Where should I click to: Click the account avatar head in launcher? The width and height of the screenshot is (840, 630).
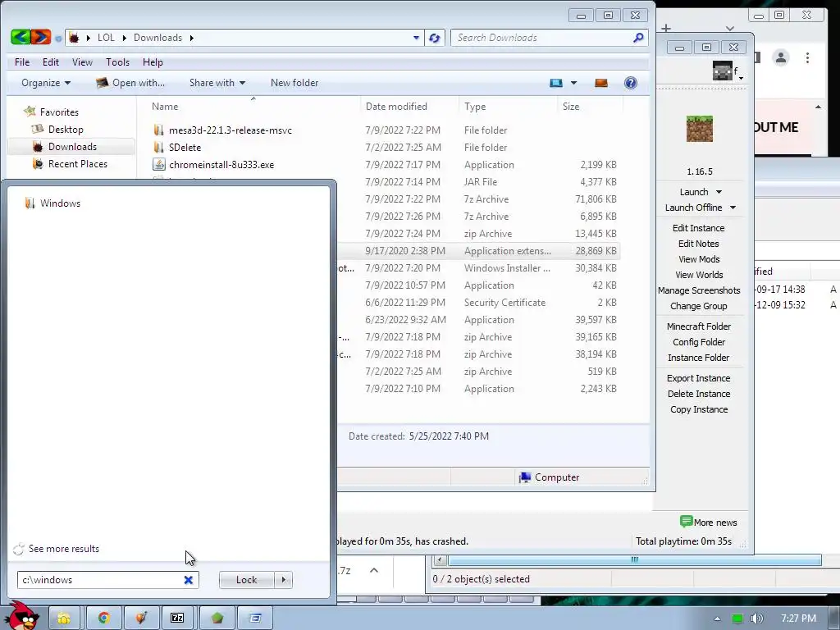[x=722, y=71]
